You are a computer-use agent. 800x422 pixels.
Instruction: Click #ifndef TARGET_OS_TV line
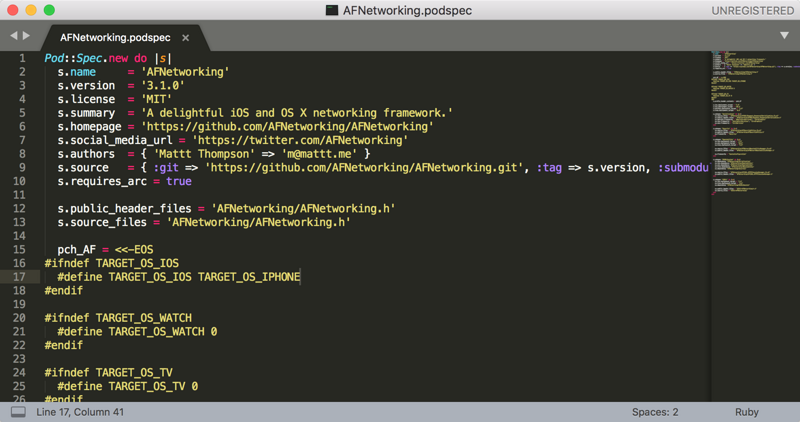pos(109,373)
